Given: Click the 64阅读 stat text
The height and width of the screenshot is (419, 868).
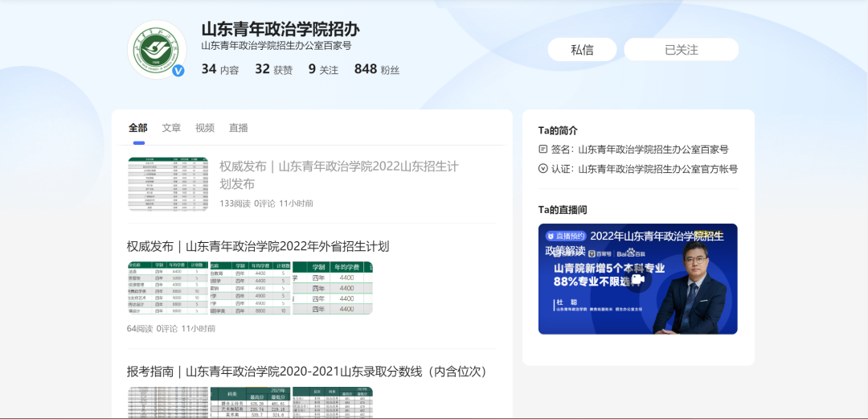Looking at the screenshot, I should [140, 329].
